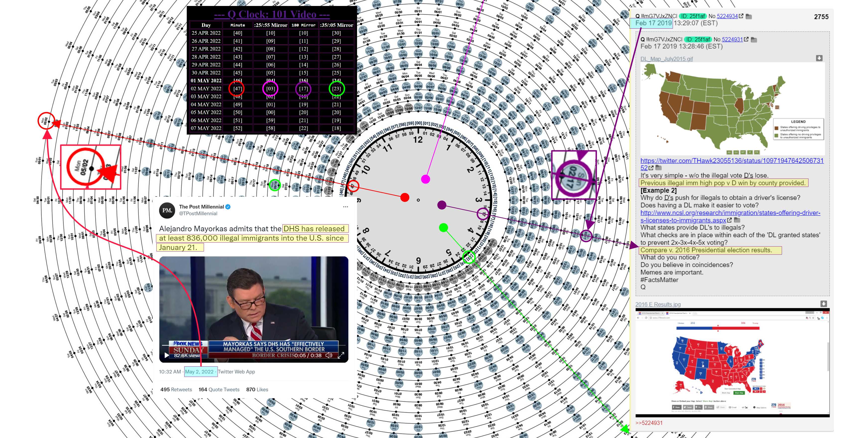Follow the ncsl.org states-offering-driver-s-licenses link
This screenshot has height=438, width=868.
(730, 216)
